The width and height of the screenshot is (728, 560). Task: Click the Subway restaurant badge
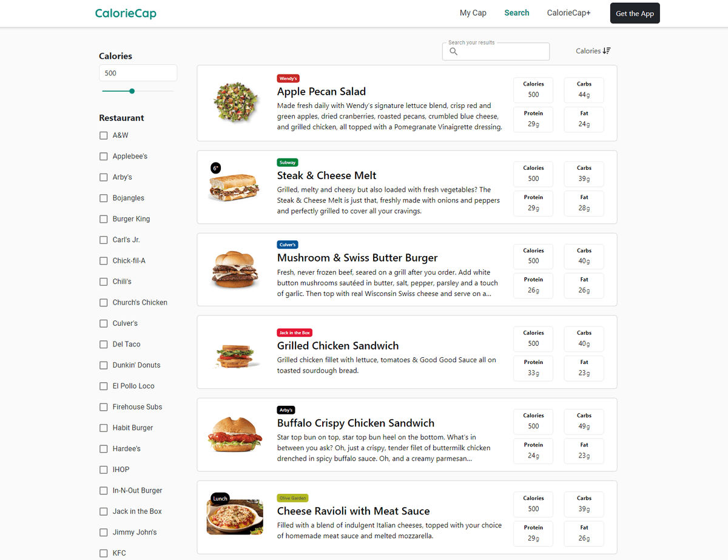tap(288, 163)
